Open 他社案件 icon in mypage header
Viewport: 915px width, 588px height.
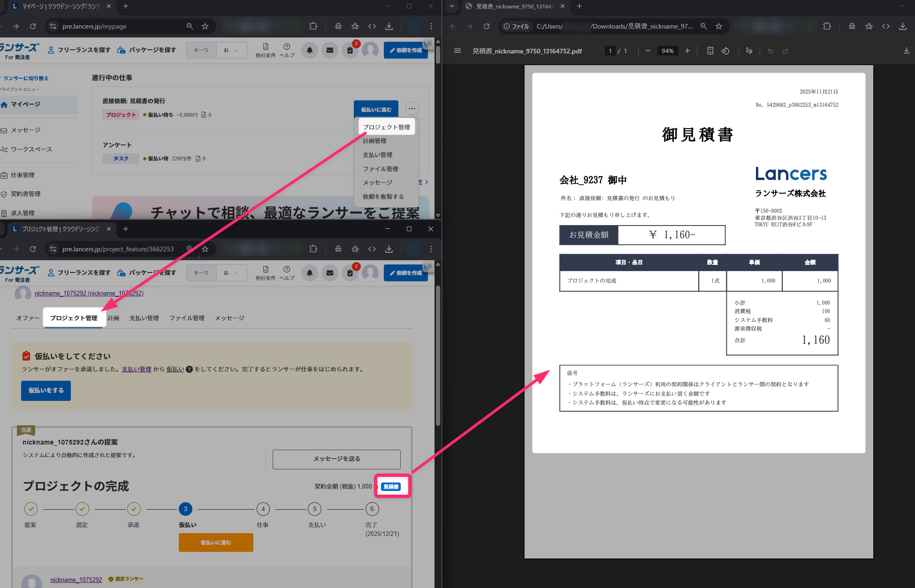pyautogui.click(x=266, y=50)
